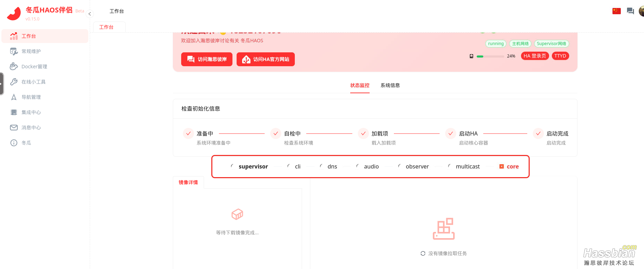
Task: Click the 检查初始化信息 heading
Action: click(201, 109)
